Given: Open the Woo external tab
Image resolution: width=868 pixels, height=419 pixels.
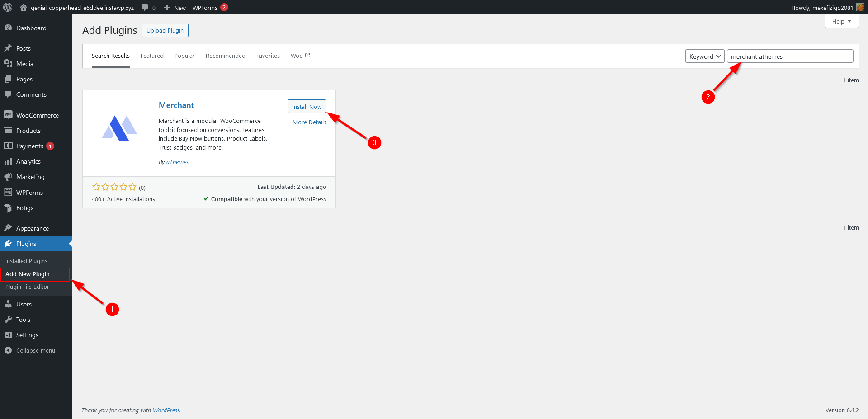Looking at the screenshot, I should pyautogui.click(x=300, y=56).
